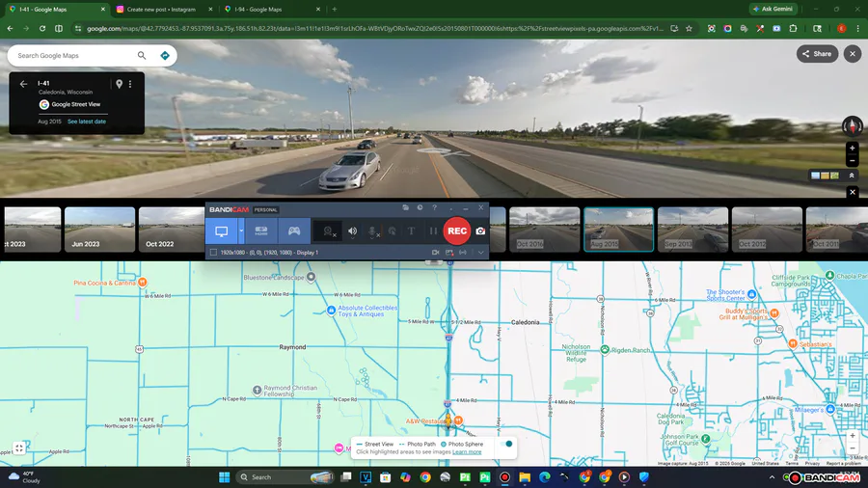Select Sep 2013 Street View thumbnail
The image size is (868, 488).
click(x=692, y=230)
